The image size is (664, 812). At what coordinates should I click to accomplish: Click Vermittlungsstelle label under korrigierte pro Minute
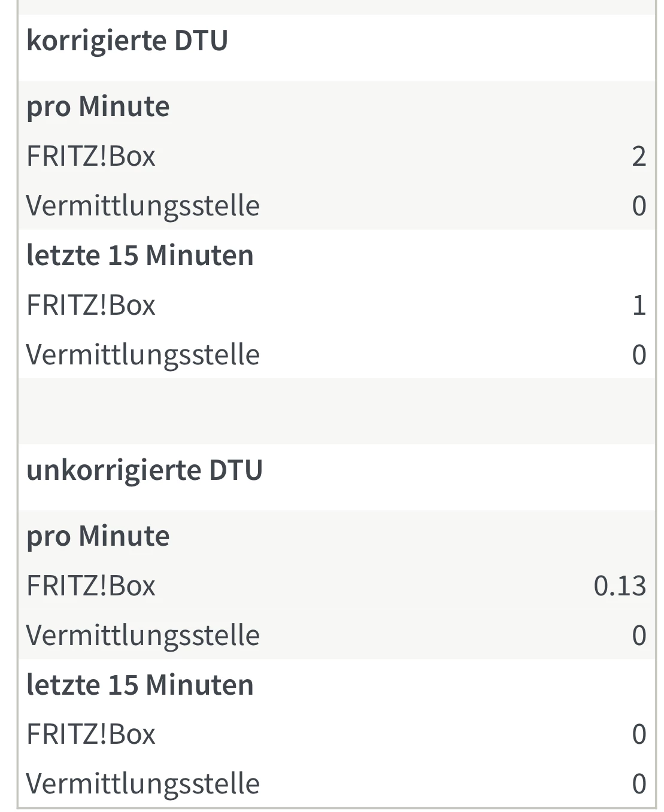point(142,206)
